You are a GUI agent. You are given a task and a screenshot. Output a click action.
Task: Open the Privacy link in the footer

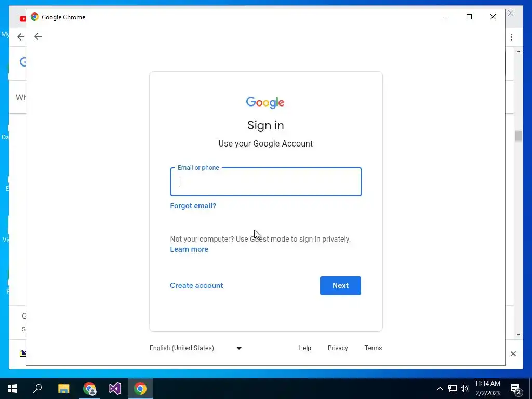tap(338, 348)
